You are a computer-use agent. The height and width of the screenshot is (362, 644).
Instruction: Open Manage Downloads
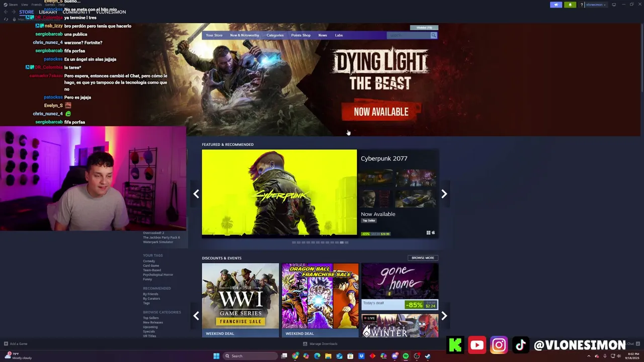pos(320,344)
